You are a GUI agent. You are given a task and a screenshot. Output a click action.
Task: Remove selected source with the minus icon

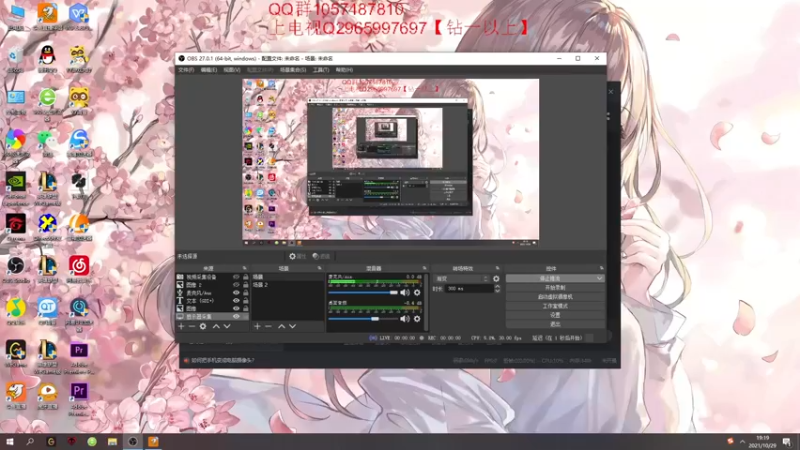point(192,326)
